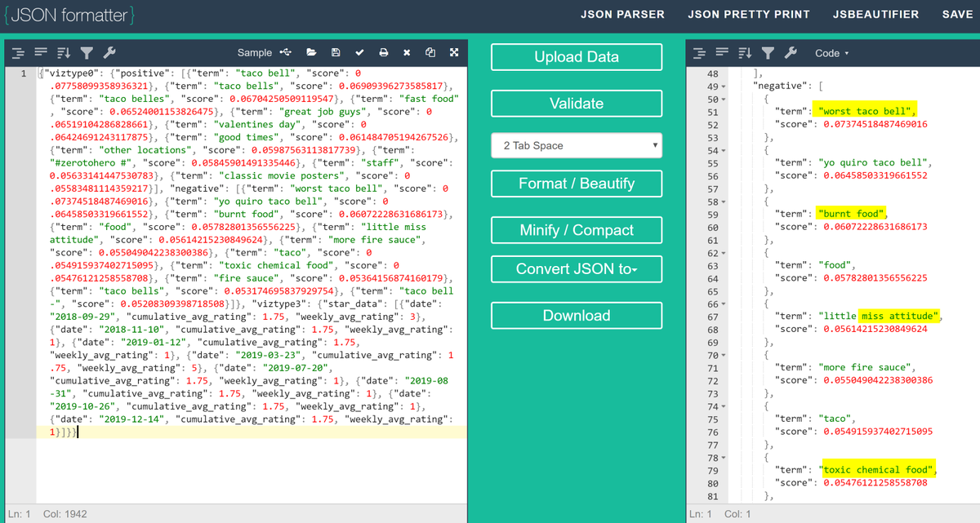Screen dimensions: 980x523
Task: Click the compact JSON icon in left editor toolbar
Action: coord(41,52)
